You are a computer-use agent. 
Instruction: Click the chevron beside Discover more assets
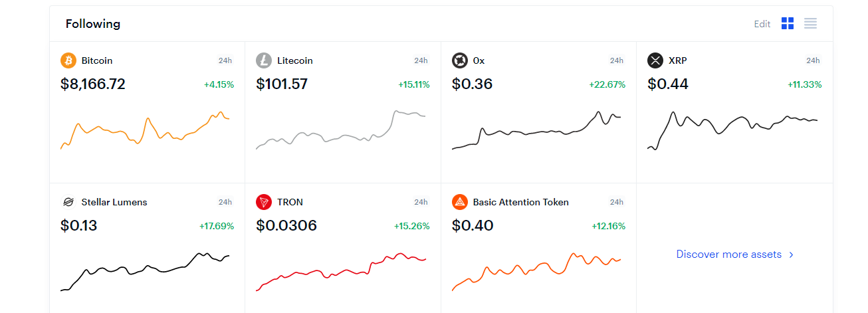tap(791, 255)
